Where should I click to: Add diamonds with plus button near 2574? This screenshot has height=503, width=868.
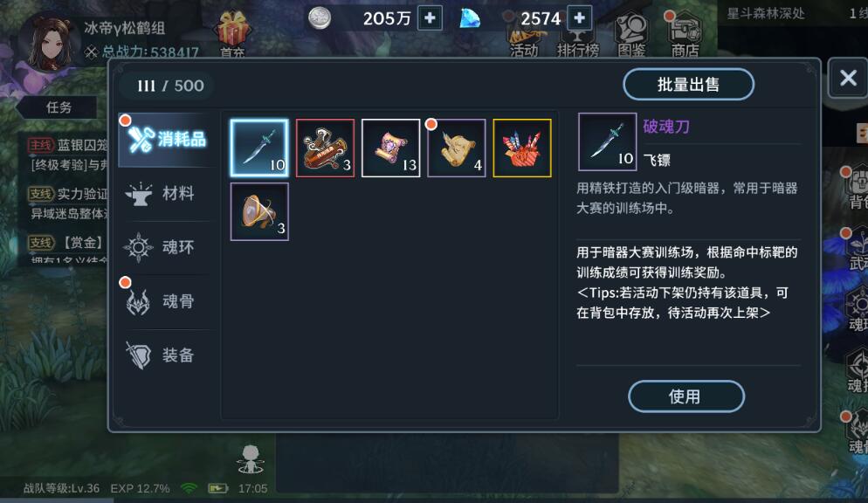(x=580, y=18)
